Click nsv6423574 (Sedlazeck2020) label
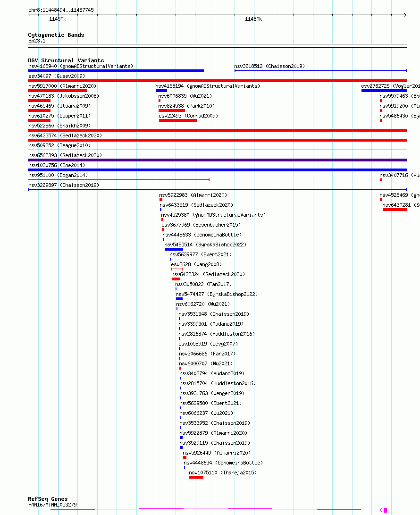420x515 pixels. point(65,135)
